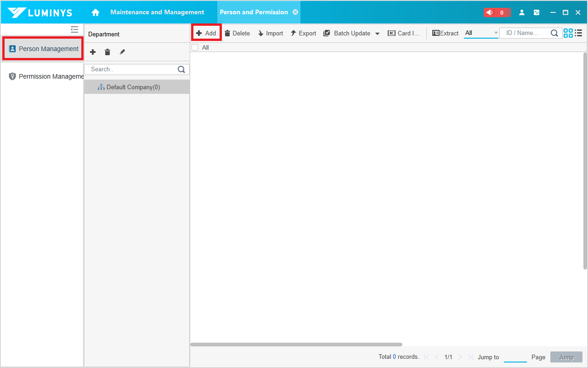Click the Jump button
Image resolution: width=588 pixels, height=368 pixels.
pos(566,357)
